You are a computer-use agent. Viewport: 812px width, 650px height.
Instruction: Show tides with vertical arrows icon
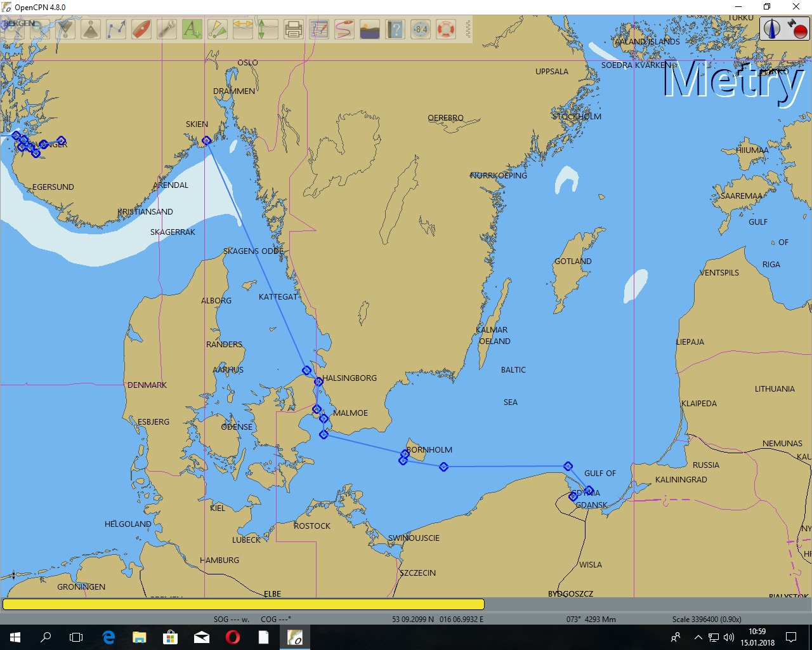268,29
